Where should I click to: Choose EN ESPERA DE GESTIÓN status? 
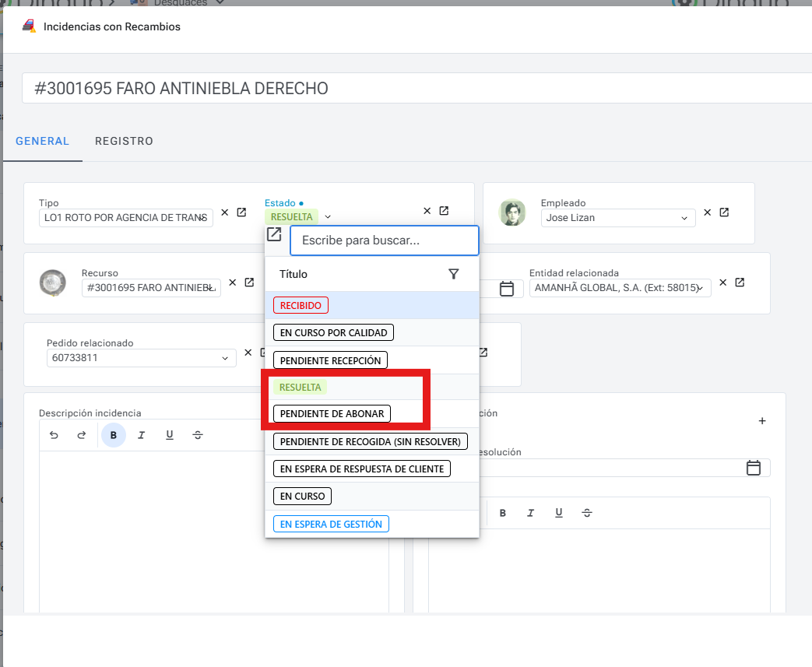tap(331, 524)
